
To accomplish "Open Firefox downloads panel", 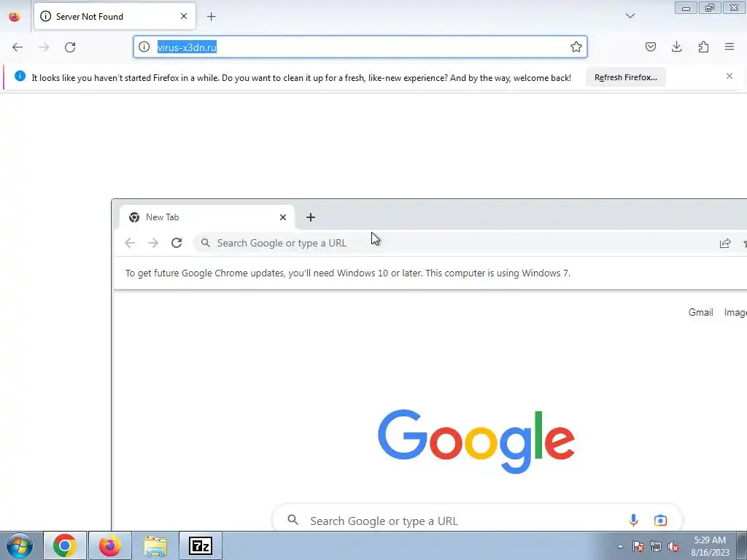I will pyautogui.click(x=676, y=47).
